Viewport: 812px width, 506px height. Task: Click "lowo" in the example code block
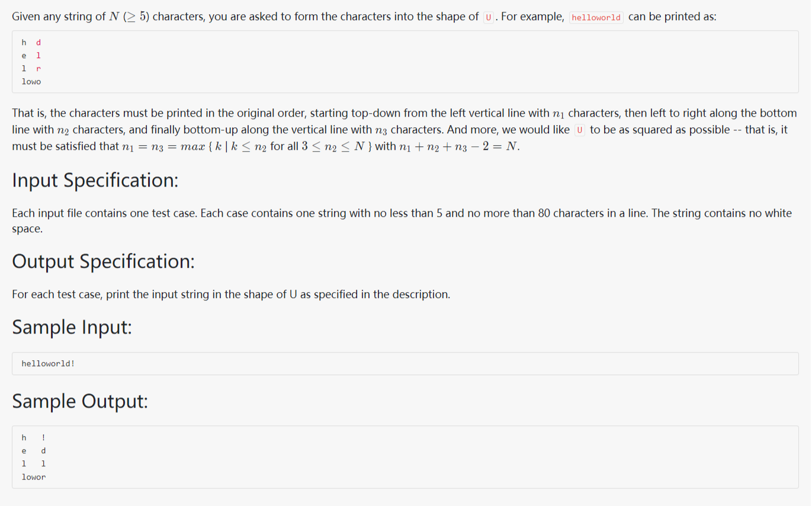31,81
